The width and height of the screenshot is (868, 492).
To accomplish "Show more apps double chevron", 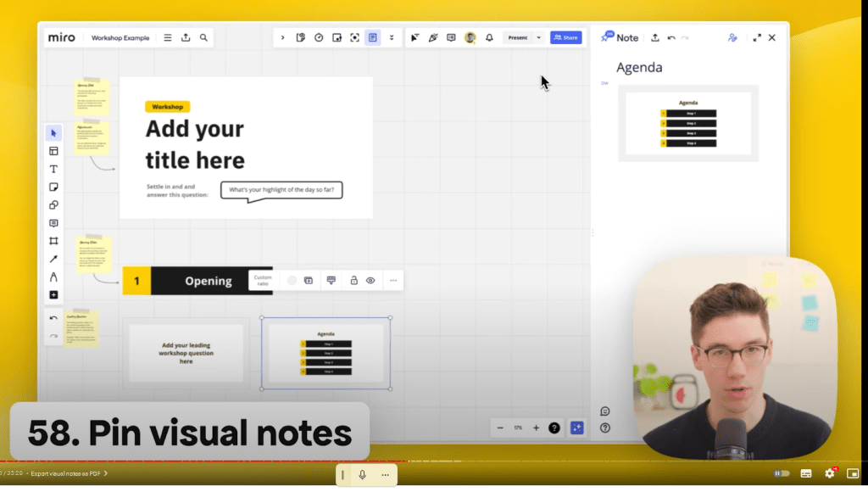I will (392, 37).
